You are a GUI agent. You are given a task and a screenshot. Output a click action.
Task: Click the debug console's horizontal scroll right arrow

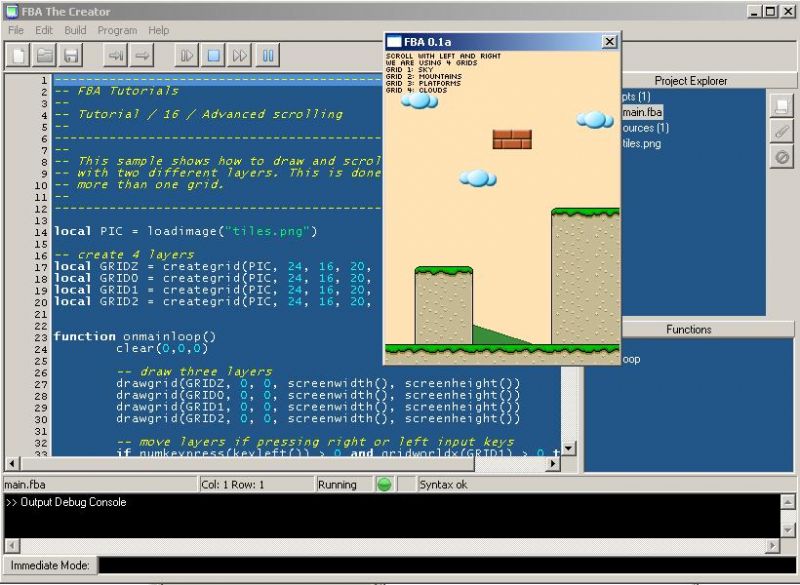pyautogui.click(x=773, y=546)
